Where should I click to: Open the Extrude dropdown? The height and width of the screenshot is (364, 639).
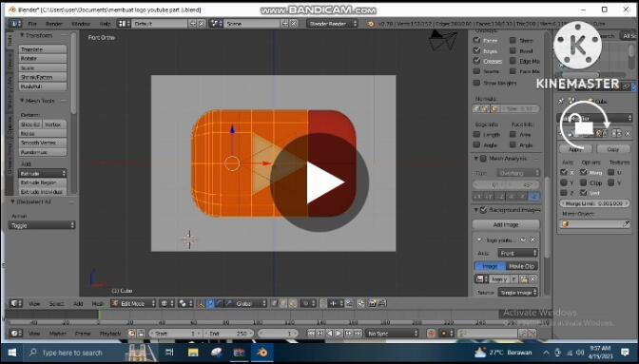pos(43,174)
